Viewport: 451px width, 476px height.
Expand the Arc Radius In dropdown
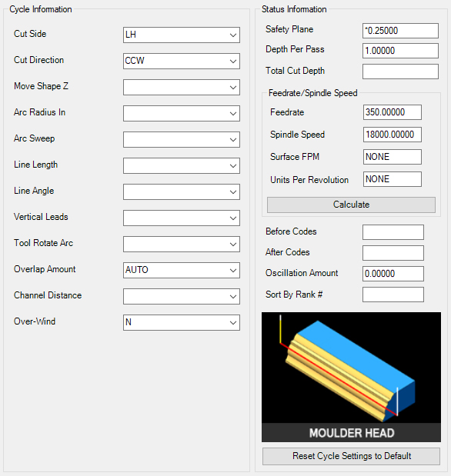tap(182, 113)
